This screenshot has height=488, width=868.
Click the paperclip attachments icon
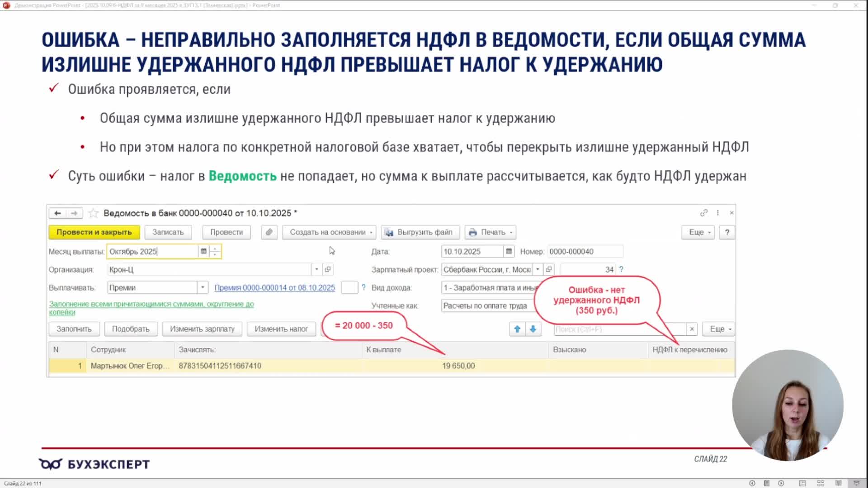[269, 232]
